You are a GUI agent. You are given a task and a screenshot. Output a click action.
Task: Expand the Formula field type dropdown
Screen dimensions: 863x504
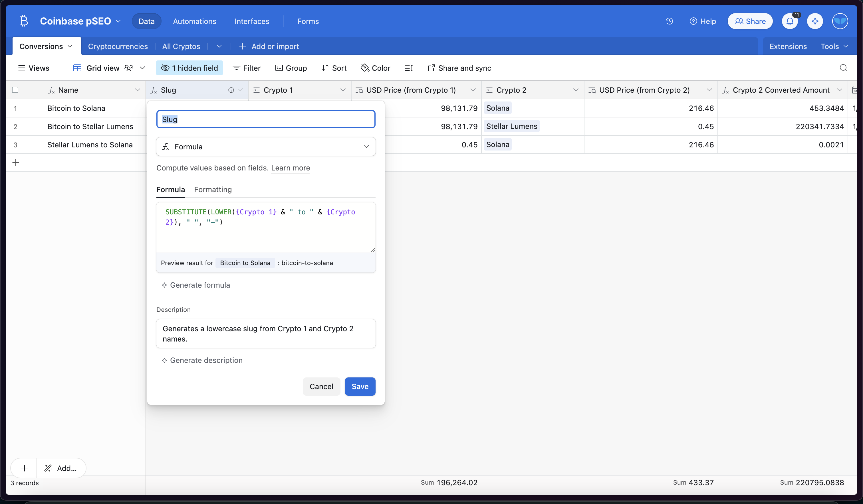[266, 147]
